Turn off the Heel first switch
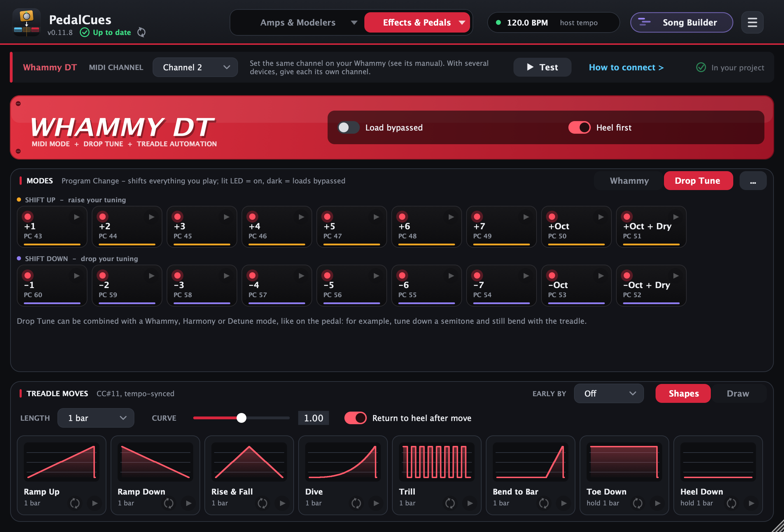The width and height of the screenshot is (784, 532). 579,127
